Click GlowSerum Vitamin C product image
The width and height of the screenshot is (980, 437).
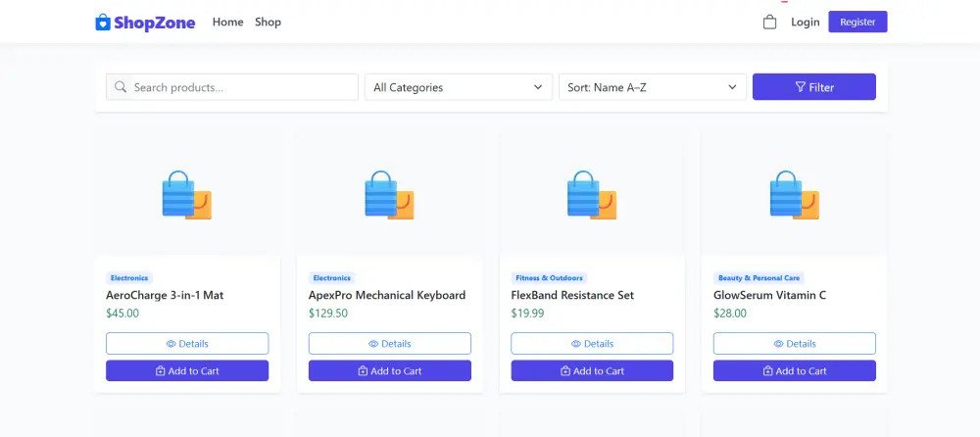(795, 194)
